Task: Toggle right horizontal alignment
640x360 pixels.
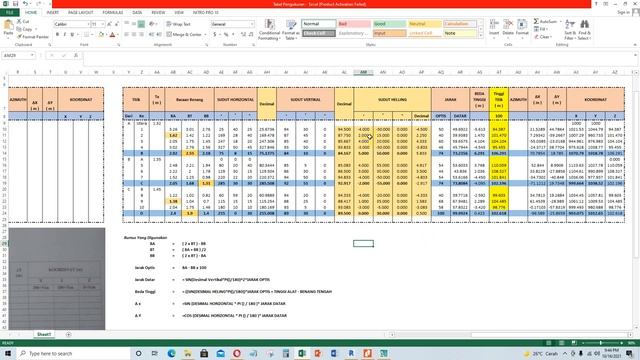Action: (x=141, y=35)
